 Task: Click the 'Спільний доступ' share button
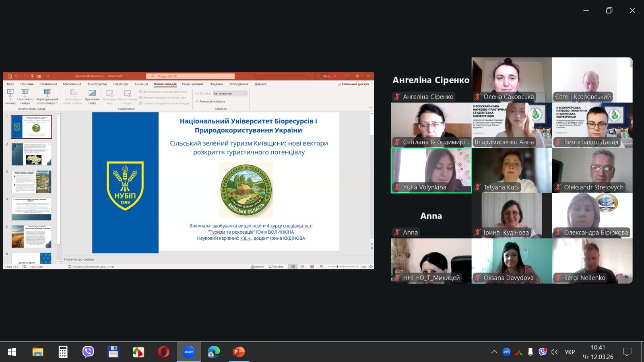click(353, 84)
